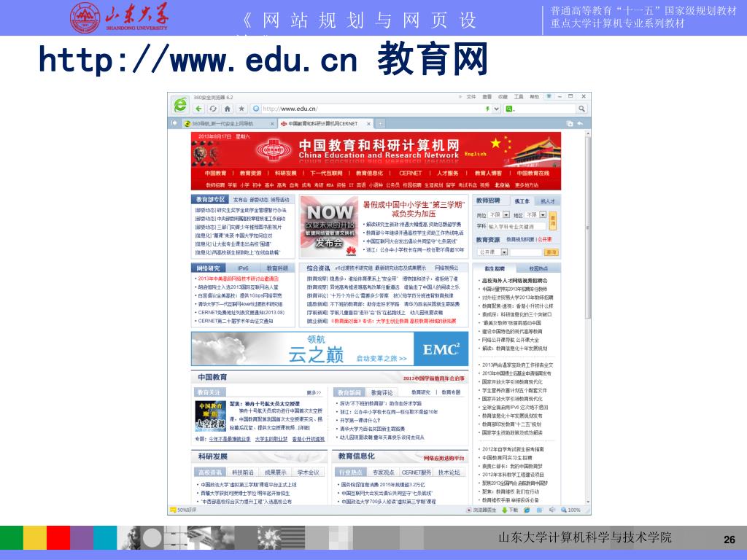
Task: Select the 找工作 tab in 教师招聘
Action: (x=522, y=201)
